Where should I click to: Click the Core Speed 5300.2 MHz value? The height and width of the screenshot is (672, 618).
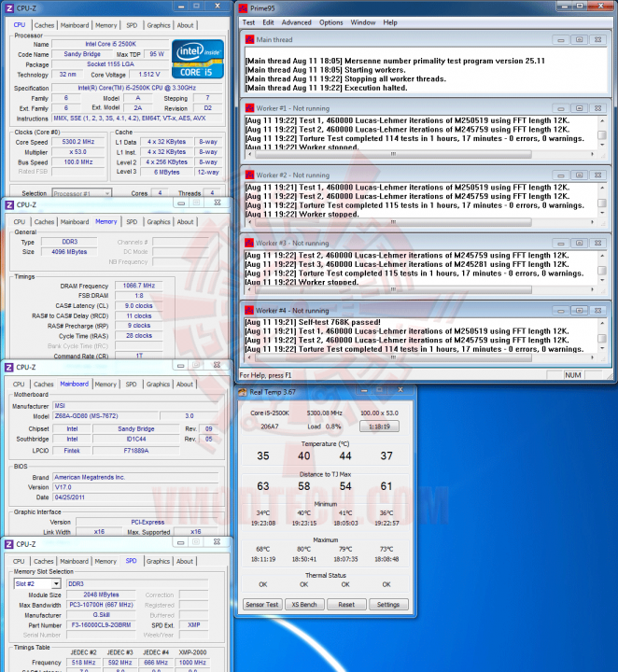[x=78, y=142]
